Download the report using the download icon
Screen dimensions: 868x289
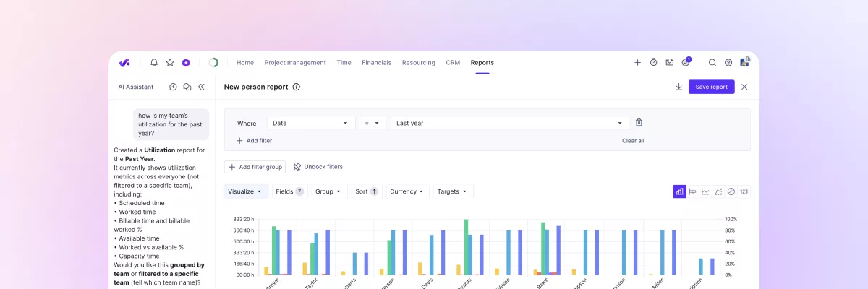tap(678, 87)
